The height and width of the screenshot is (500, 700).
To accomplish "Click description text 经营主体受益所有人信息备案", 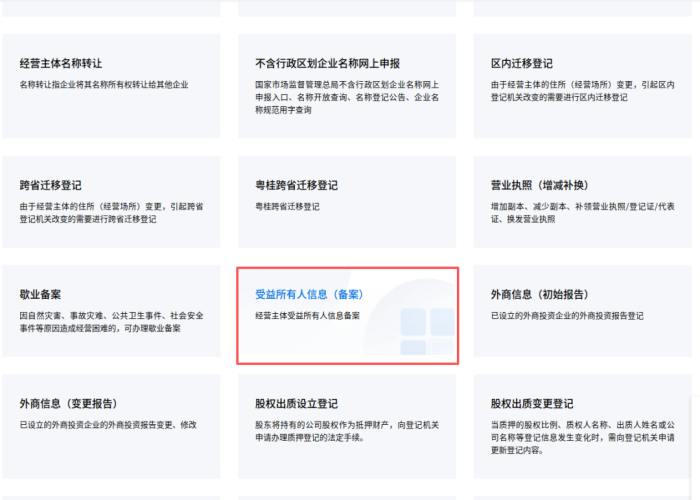I will [x=307, y=316].
